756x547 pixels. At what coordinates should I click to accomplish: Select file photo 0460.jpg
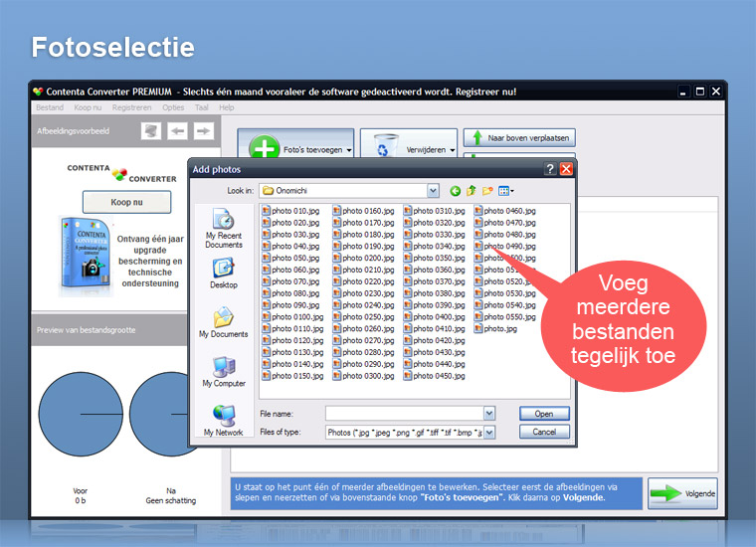[x=504, y=211]
